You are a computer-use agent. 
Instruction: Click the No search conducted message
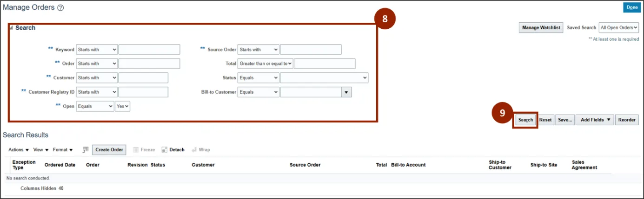click(x=27, y=178)
